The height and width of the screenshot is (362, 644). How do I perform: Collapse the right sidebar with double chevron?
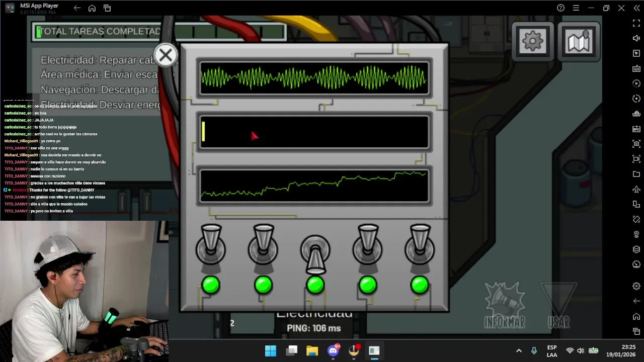point(636,8)
